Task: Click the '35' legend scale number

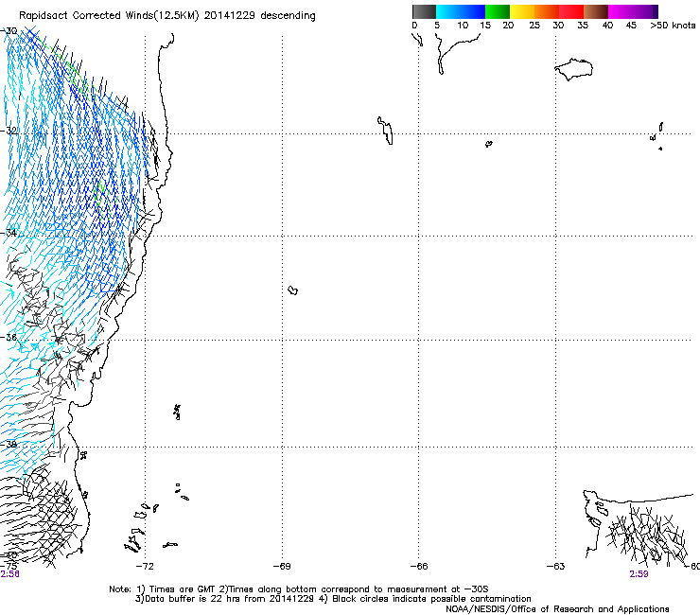Action: [x=583, y=26]
